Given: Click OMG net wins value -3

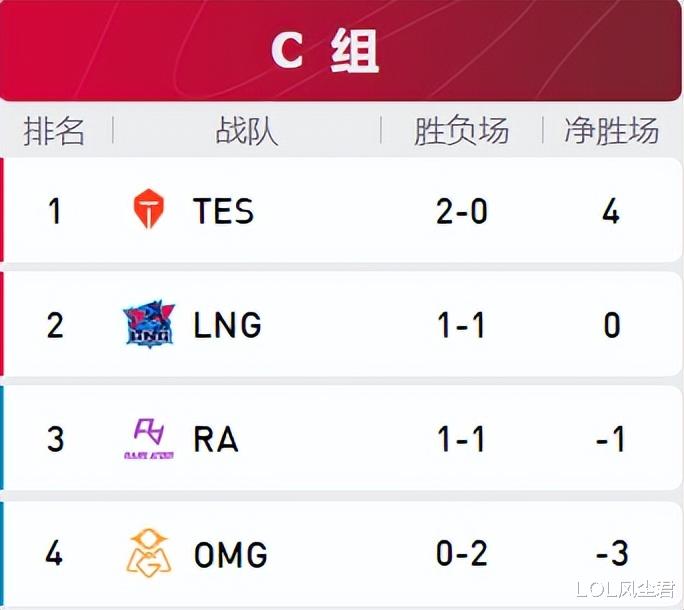Looking at the screenshot, I should (612, 553).
